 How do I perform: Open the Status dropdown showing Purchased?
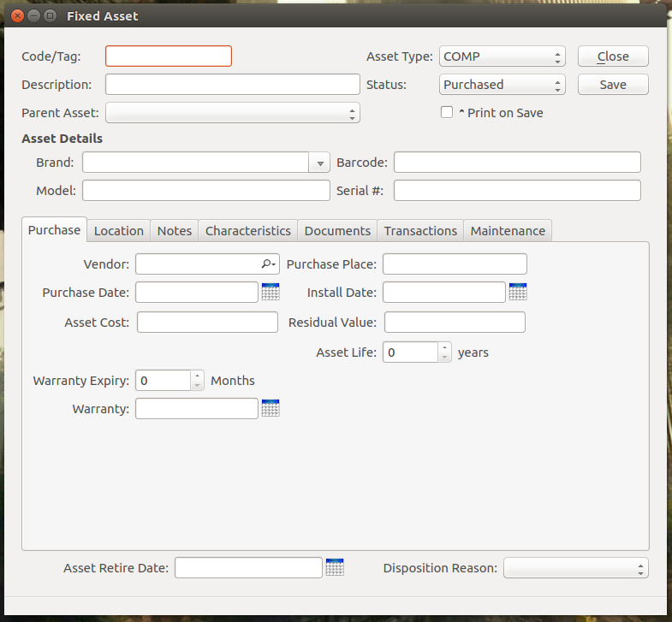502,85
